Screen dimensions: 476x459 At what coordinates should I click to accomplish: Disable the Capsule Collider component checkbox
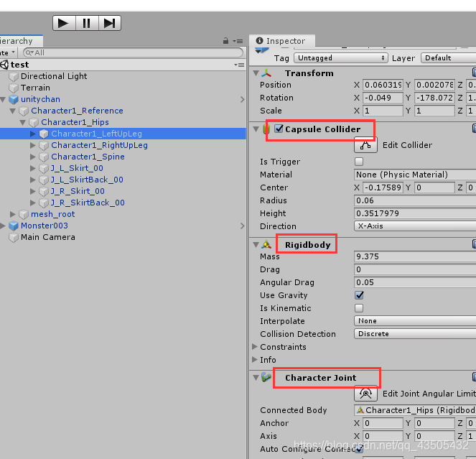[x=279, y=129]
